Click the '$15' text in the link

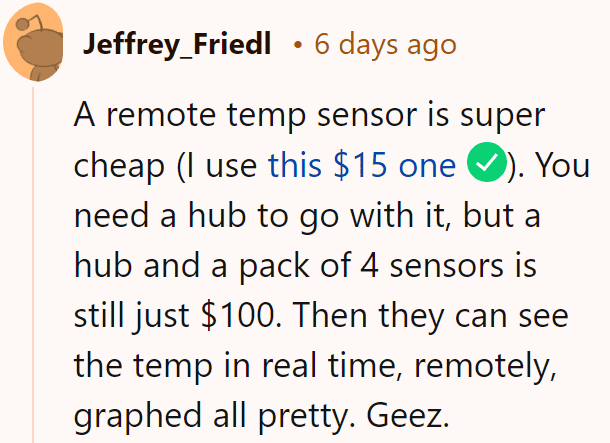pyautogui.click(x=360, y=165)
